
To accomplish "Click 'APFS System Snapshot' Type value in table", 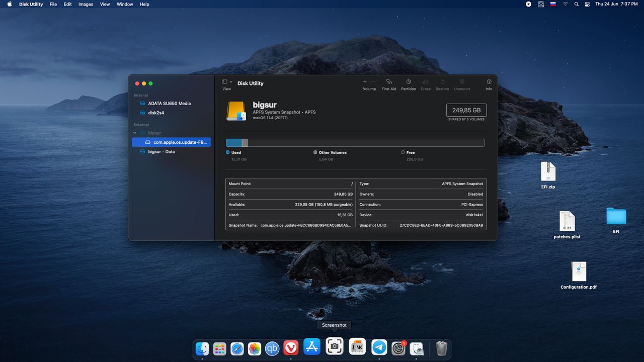I will click(x=462, y=184).
